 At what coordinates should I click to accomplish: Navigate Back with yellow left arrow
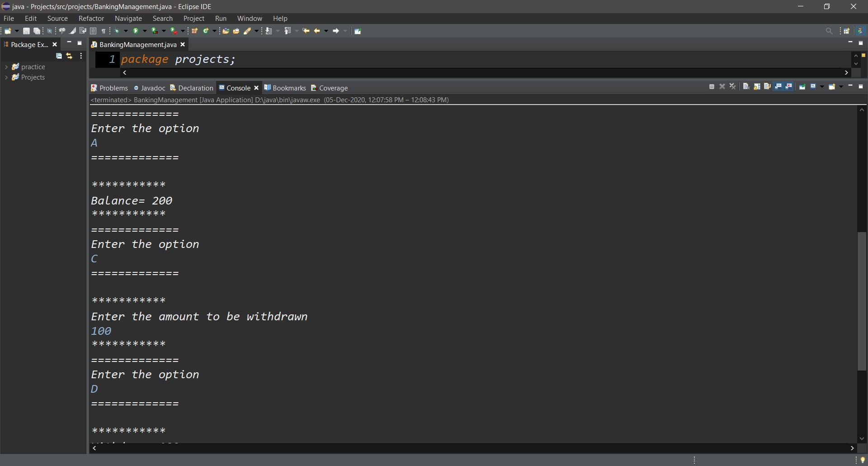point(317,31)
